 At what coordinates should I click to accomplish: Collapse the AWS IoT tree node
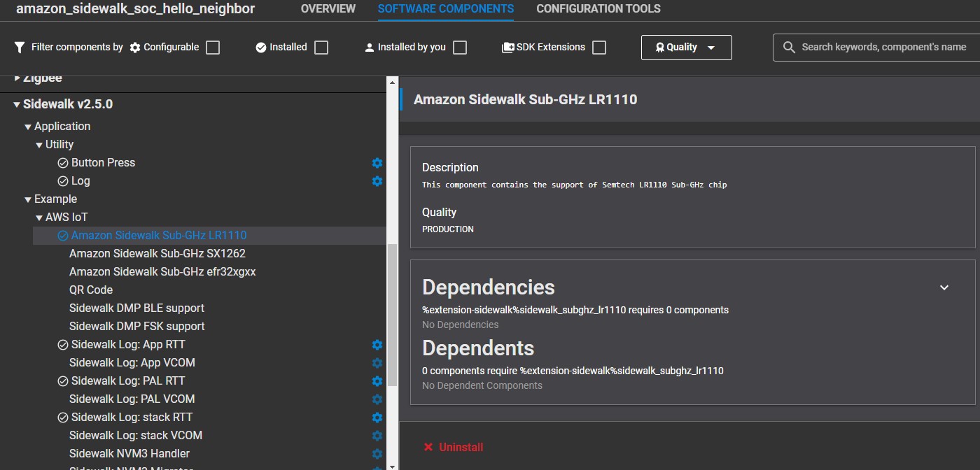tap(38, 217)
